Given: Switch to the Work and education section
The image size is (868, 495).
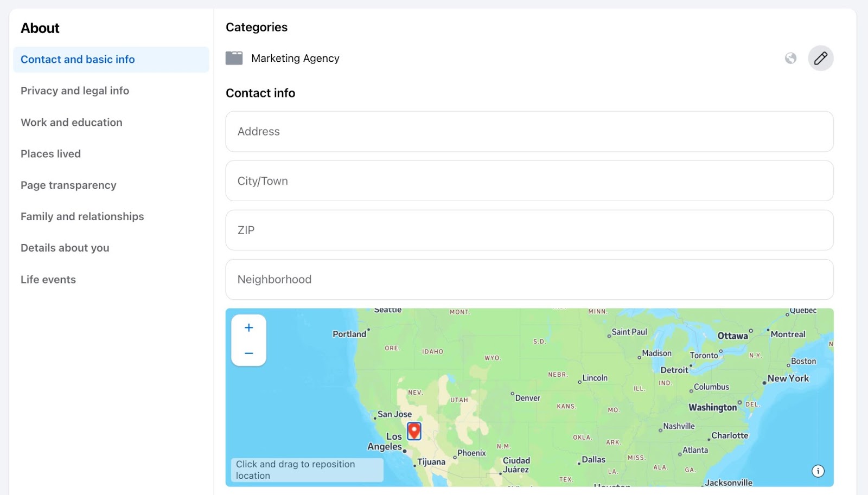Looking at the screenshot, I should click(x=71, y=123).
